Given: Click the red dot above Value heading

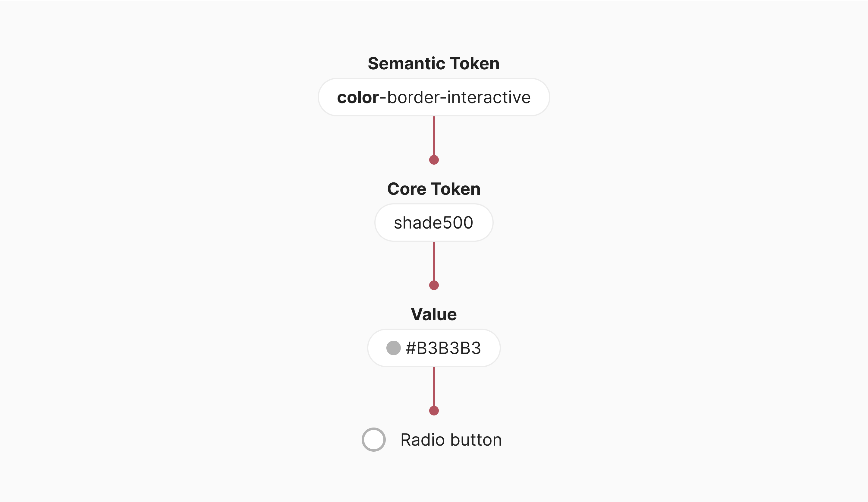Looking at the screenshot, I should coord(434,285).
